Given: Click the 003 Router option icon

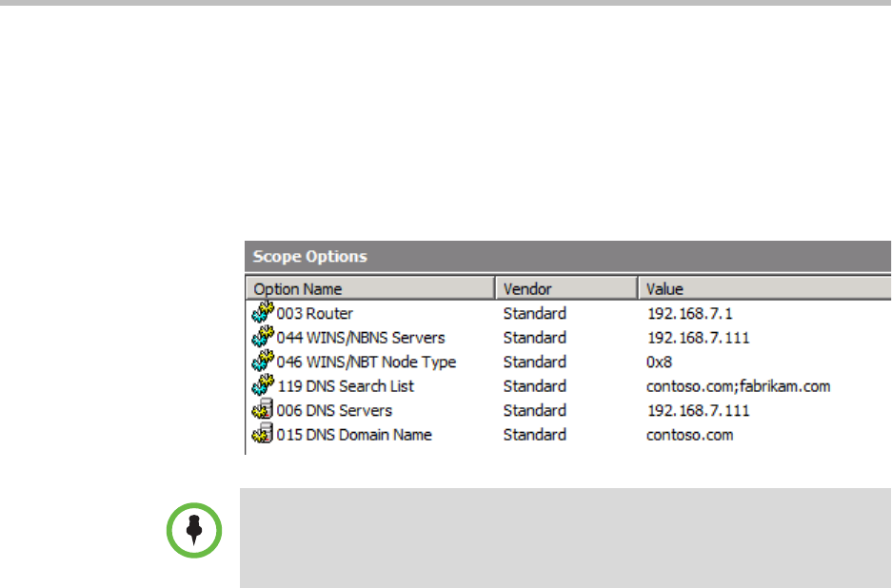Looking at the screenshot, I should pos(263,313).
